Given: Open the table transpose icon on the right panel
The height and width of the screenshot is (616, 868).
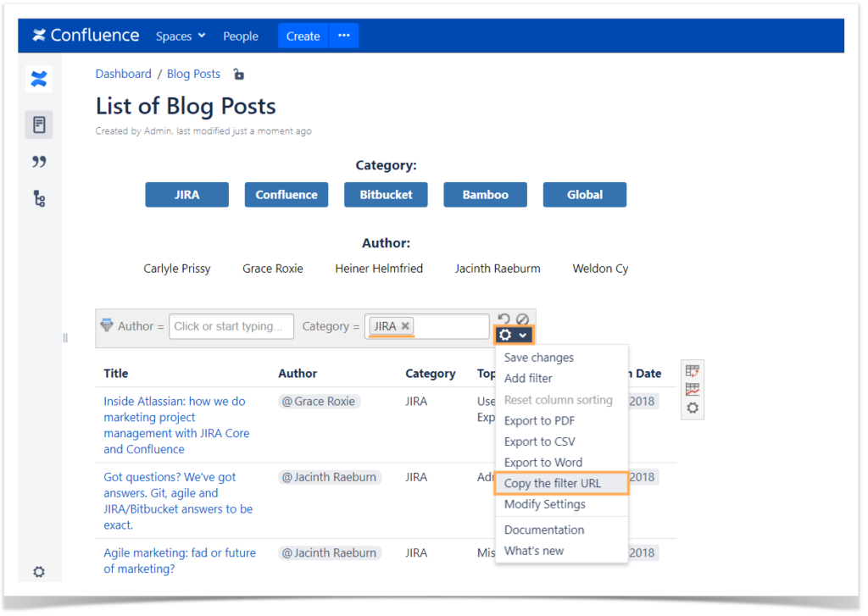Looking at the screenshot, I should click(x=692, y=370).
